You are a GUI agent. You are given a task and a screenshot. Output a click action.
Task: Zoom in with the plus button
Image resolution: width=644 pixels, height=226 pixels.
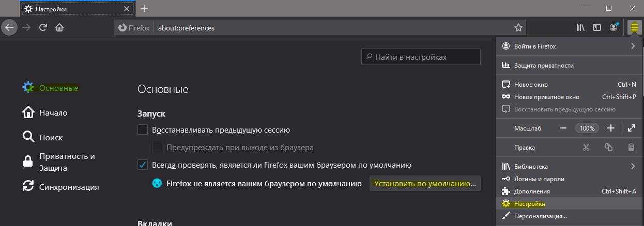click(x=610, y=127)
